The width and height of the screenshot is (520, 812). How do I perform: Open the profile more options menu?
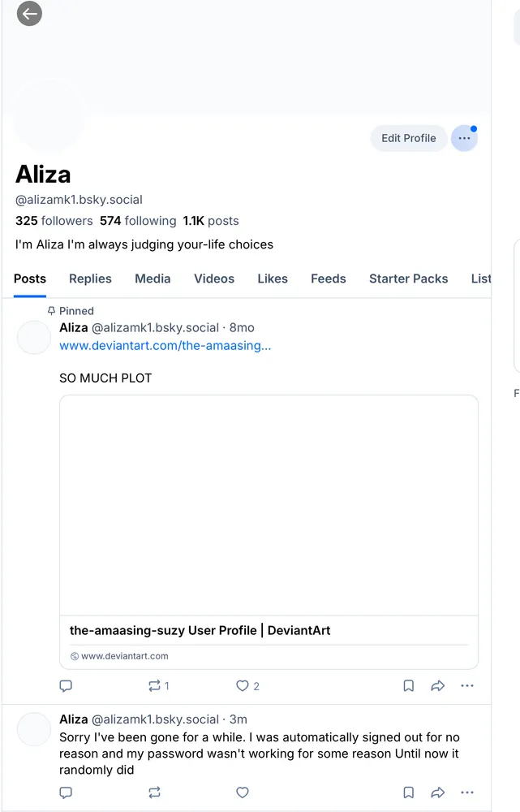464,138
